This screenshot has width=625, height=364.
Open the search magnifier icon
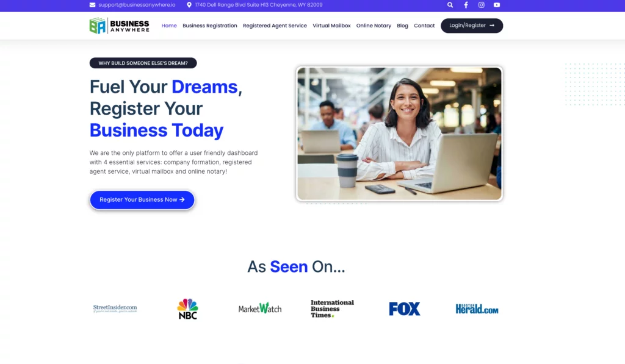(x=450, y=5)
